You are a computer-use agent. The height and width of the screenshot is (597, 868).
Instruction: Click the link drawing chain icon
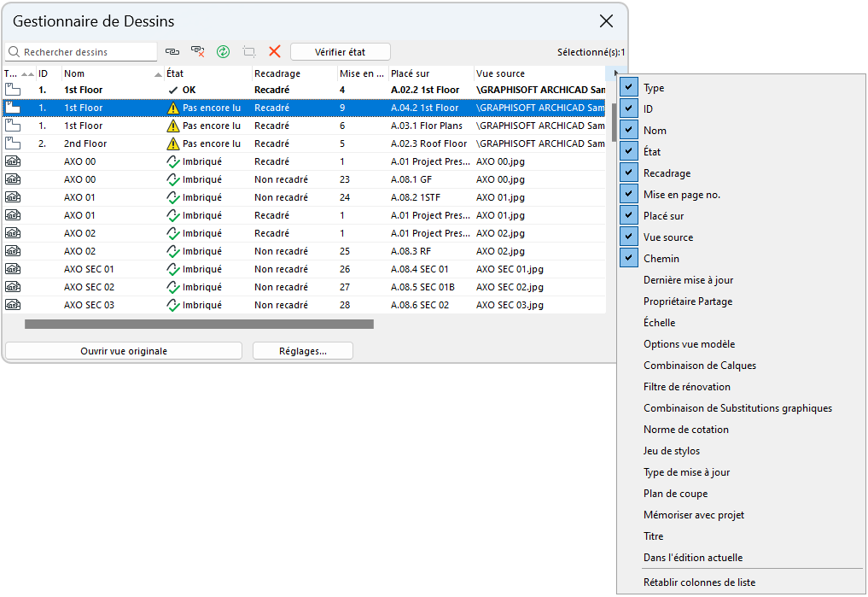[x=172, y=52]
